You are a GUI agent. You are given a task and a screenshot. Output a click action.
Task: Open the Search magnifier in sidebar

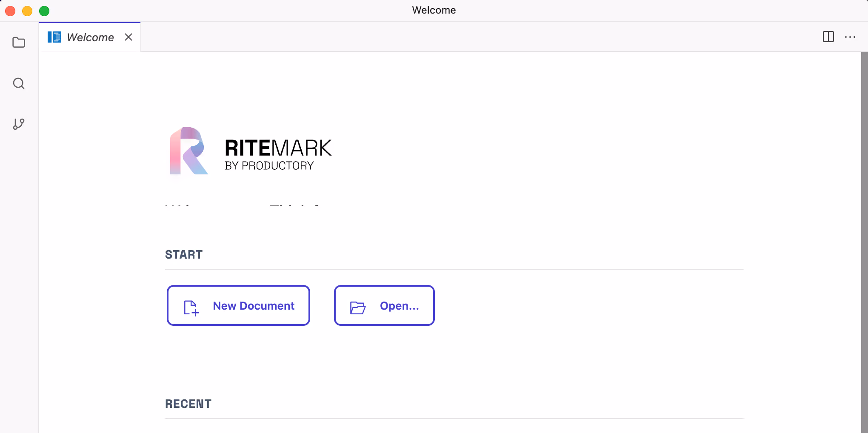[x=19, y=83]
